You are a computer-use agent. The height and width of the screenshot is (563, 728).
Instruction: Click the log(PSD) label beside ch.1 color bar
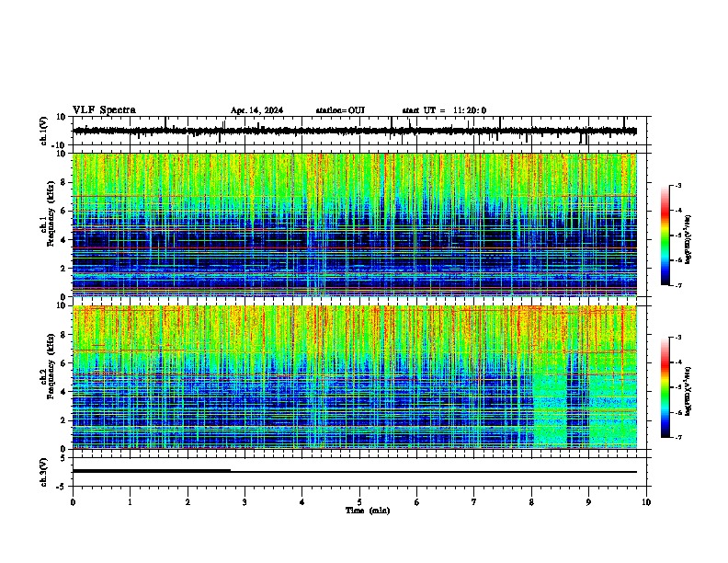(688, 240)
